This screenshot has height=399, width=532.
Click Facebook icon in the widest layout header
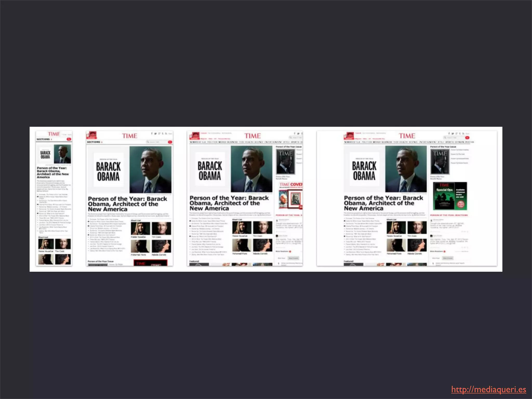449,134
